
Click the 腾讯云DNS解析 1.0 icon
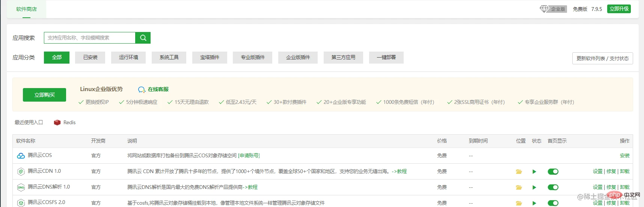click(x=21, y=187)
